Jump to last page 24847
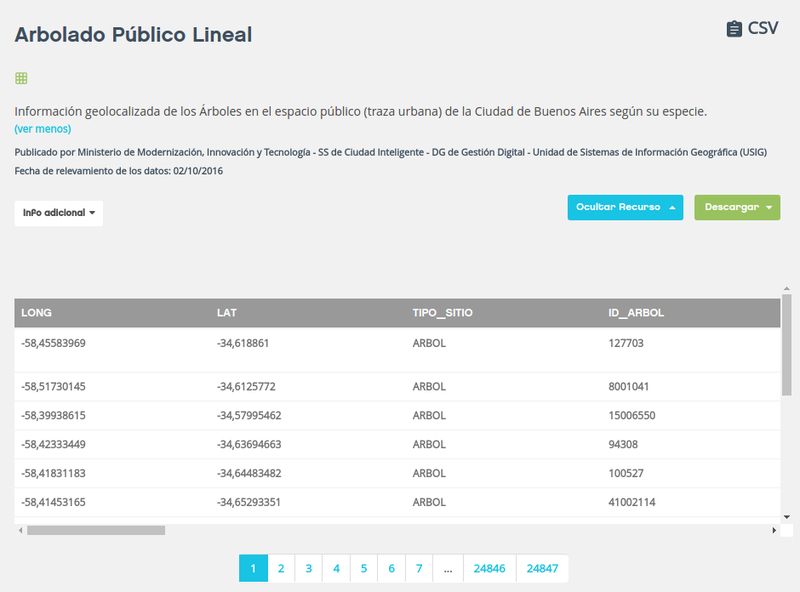The width and height of the screenshot is (800, 592). tap(542, 568)
